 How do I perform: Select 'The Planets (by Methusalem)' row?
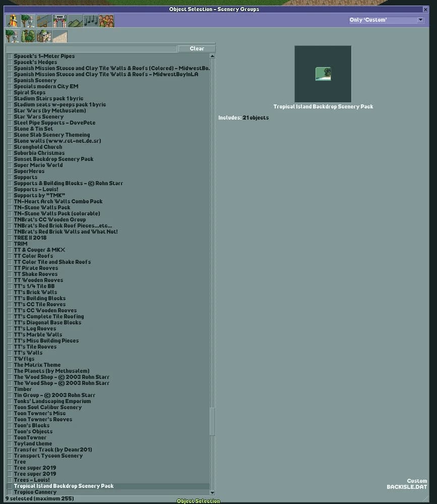point(108,371)
